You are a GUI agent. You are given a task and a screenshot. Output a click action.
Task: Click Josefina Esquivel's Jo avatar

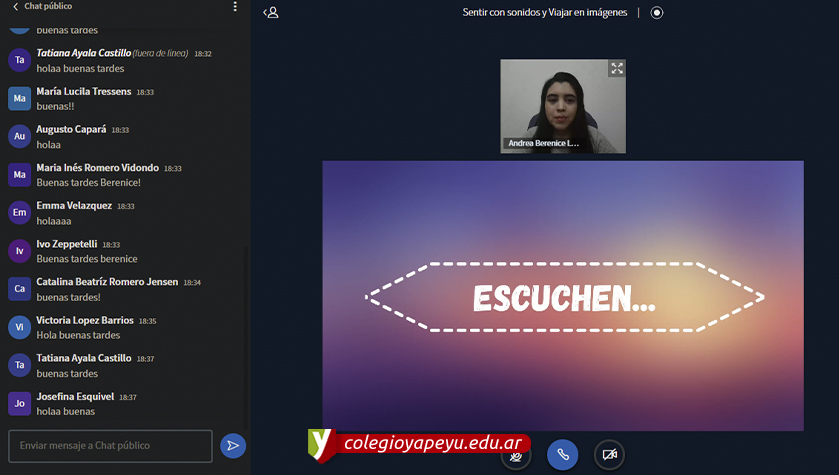click(19, 403)
